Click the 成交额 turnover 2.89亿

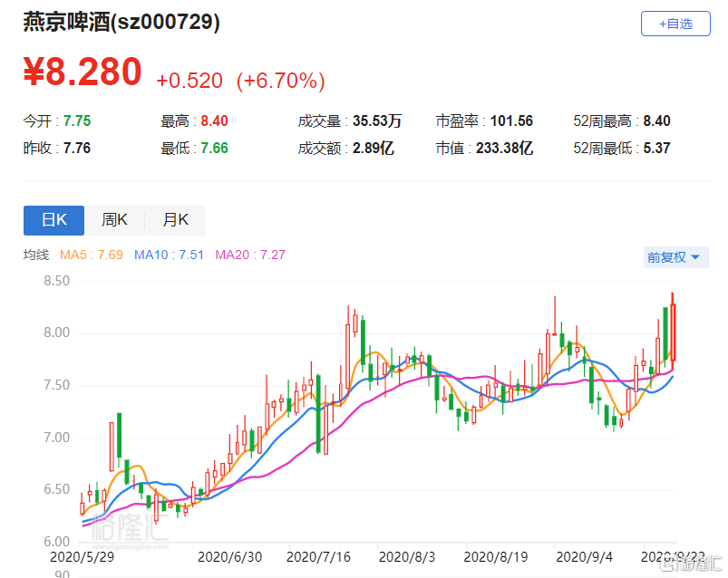click(x=374, y=149)
